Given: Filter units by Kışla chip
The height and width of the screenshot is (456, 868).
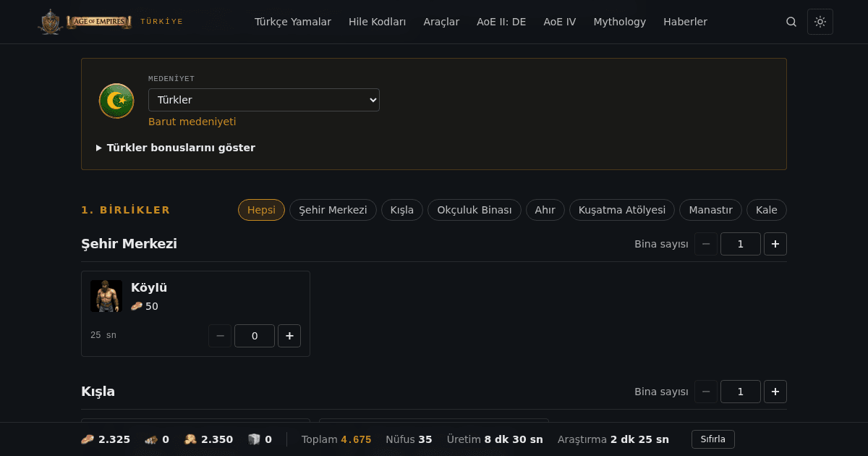Looking at the screenshot, I should pyautogui.click(x=402, y=210).
